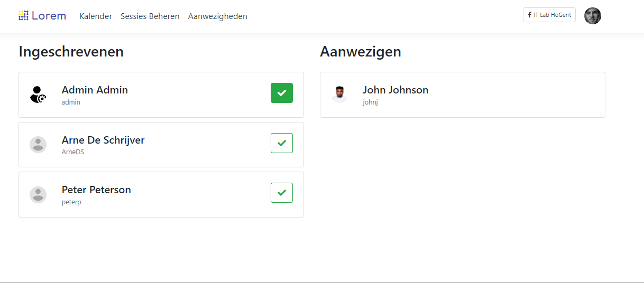
Task: Click Arne De Schrijver's grey avatar icon
Action: click(x=38, y=145)
